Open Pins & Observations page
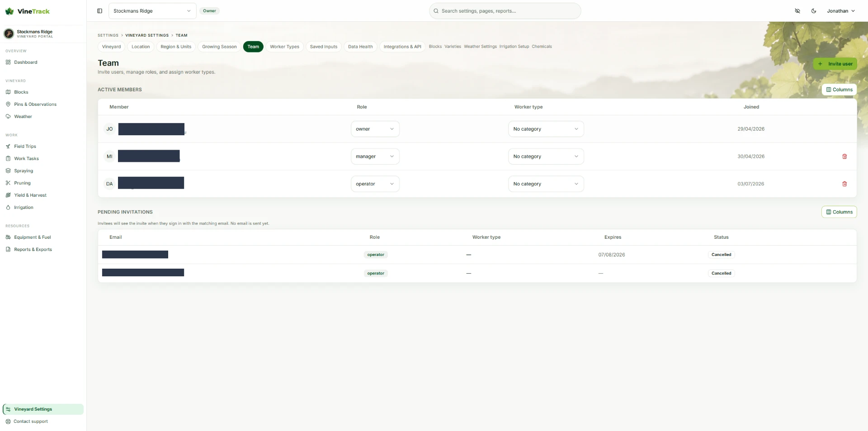Viewport: 868px width, 431px height. (x=42, y=104)
